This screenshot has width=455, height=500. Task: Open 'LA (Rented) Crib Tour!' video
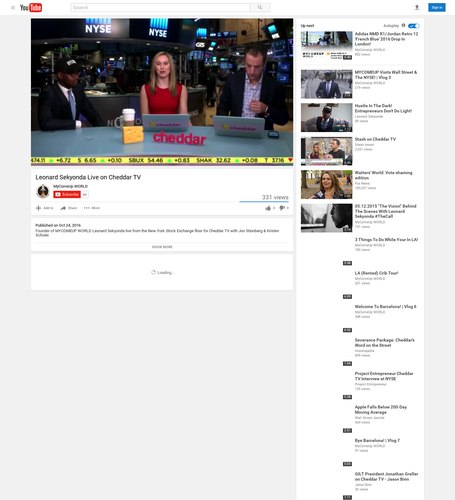[x=376, y=273]
